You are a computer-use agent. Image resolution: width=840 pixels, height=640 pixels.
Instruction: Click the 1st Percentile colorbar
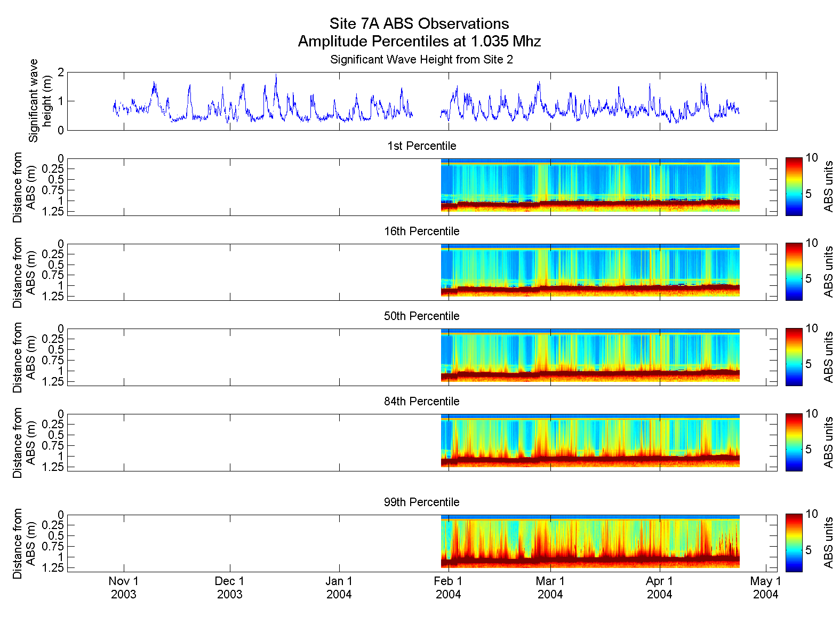794,187
